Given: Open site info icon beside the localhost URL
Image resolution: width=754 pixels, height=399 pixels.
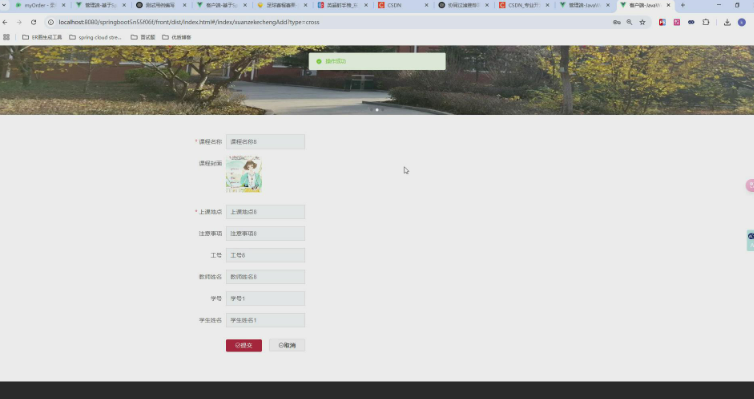Looking at the screenshot, I should pos(51,22).
